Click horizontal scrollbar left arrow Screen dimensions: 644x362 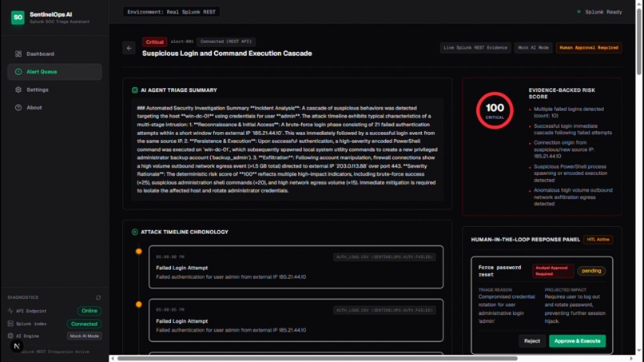tap(113, 358)
